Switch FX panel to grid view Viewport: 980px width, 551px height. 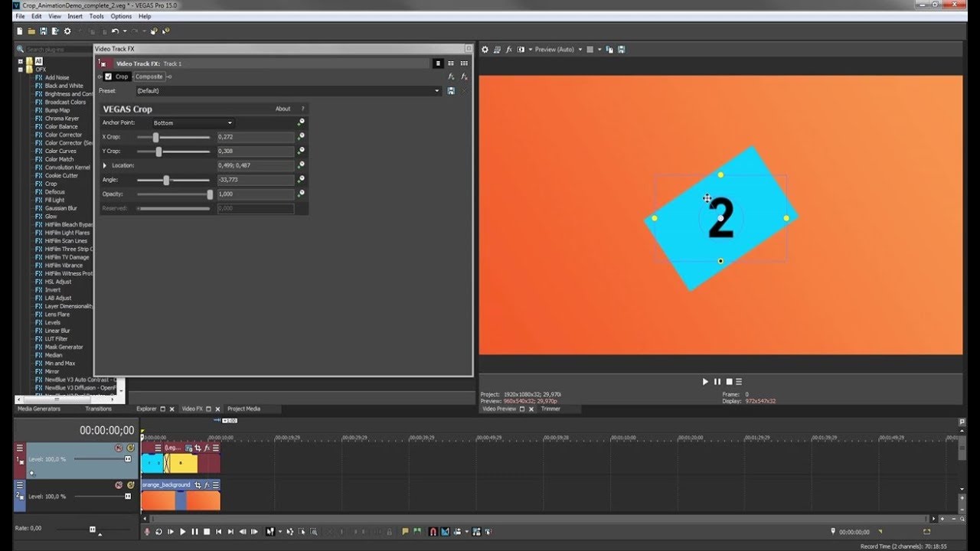(x=463, y=64)
